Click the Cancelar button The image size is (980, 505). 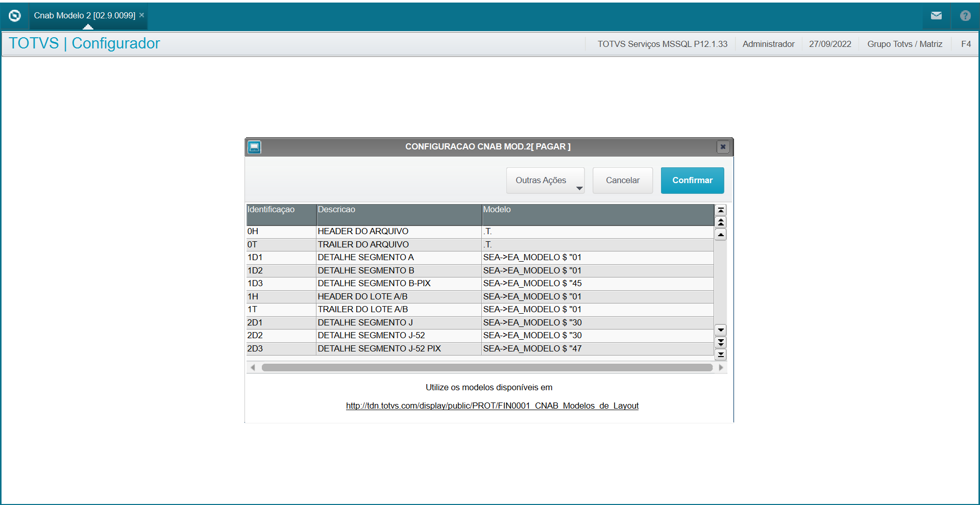[x=622, y=181]
